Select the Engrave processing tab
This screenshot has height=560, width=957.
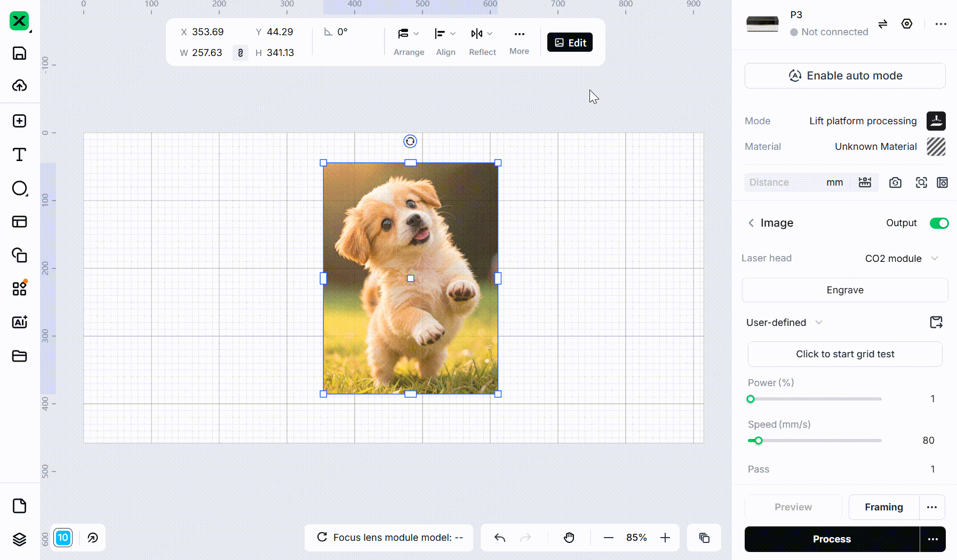point(845,290)
